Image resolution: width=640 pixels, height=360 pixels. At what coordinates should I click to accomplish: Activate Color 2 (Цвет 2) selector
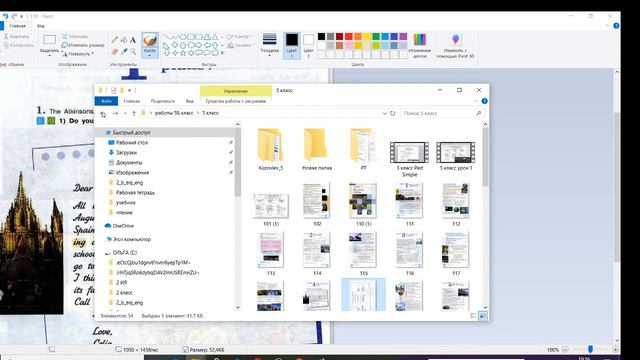[x=309, y=45]
